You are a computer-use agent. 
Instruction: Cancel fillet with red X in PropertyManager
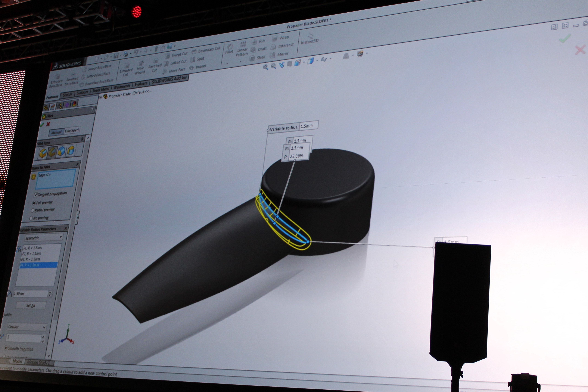click(x=48, y=124)
